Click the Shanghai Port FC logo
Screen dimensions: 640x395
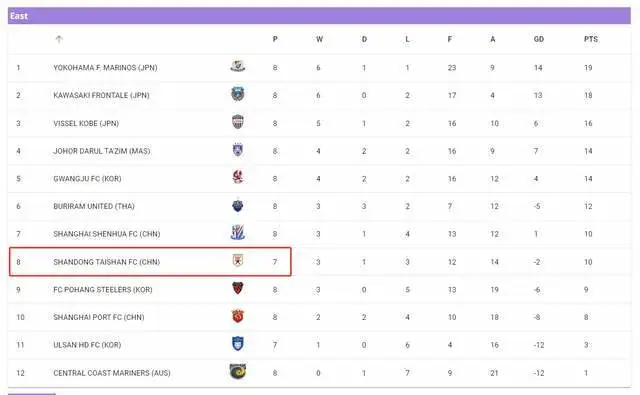[238, 316]
